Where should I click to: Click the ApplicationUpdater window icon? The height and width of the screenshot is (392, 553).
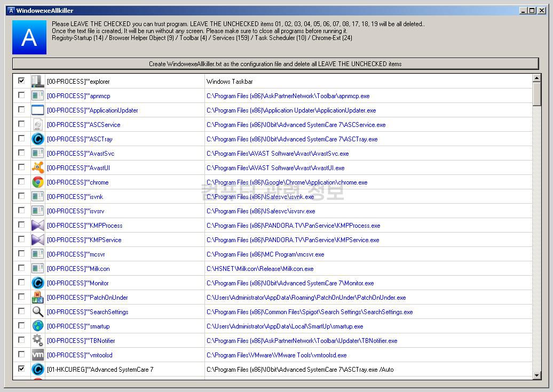(x=38, y=110)
